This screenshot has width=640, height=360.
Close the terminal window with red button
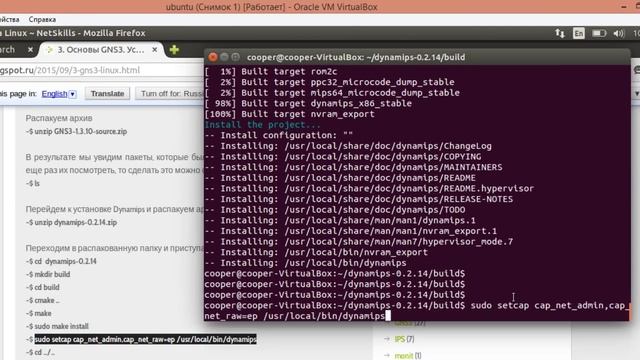(x=213, y=57)
